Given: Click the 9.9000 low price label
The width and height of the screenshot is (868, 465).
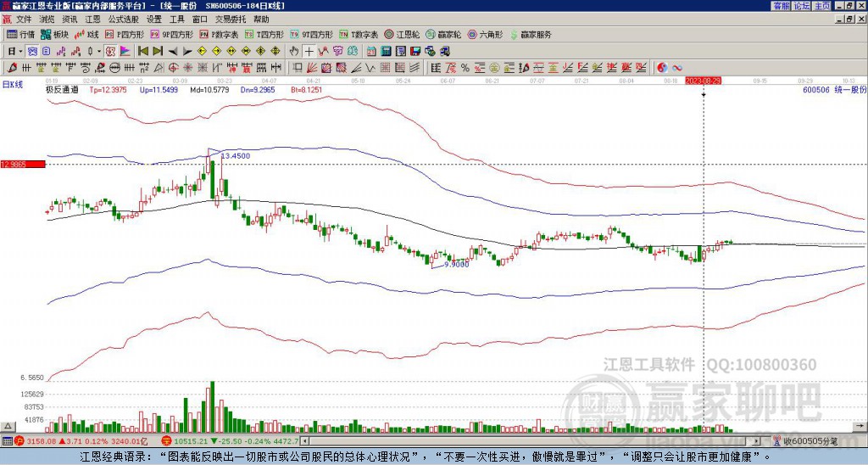Looking at the screenshot, I should 456,265.
